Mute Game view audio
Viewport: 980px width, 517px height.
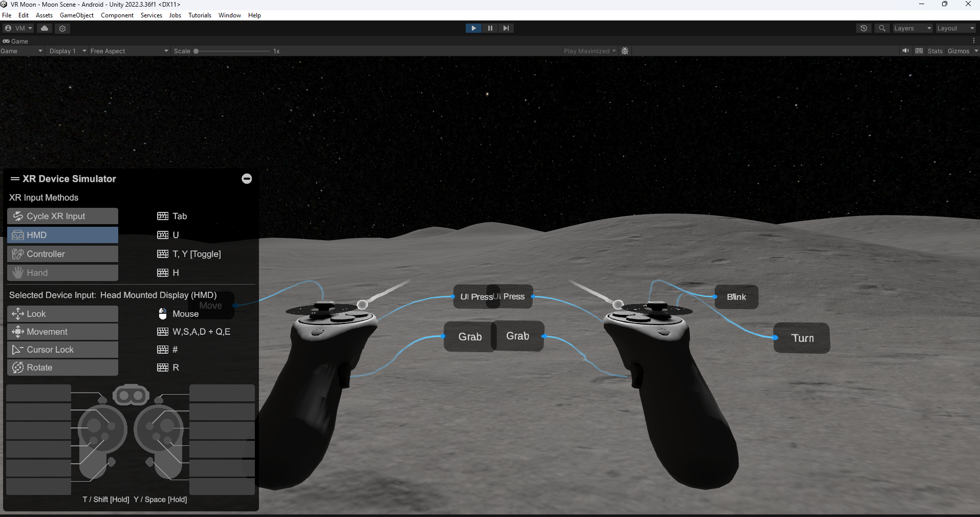point(905,51)
